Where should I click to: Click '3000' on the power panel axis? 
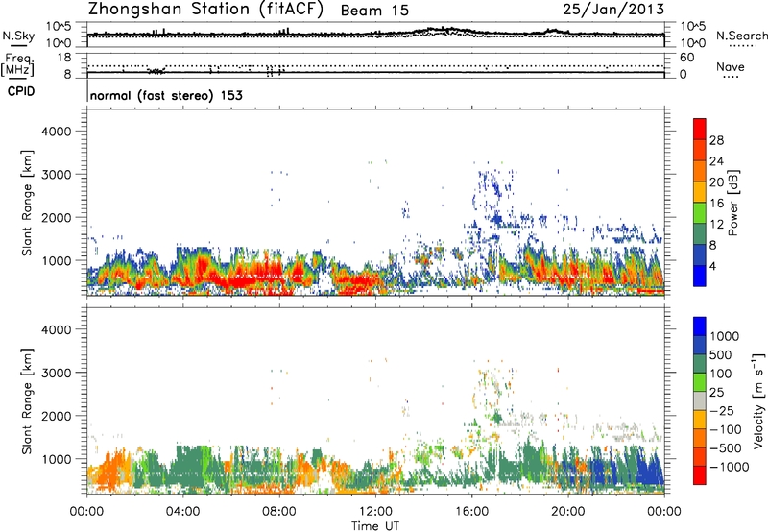pos(56,175)
